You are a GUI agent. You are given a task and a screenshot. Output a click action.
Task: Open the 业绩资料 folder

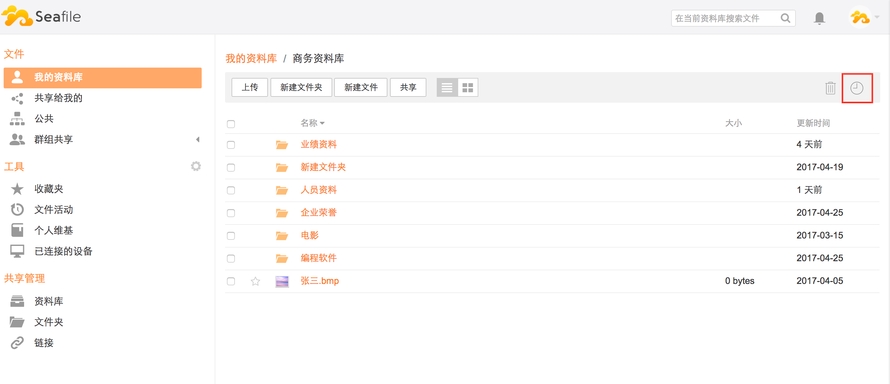pyautogui.click(x=318, y=145)
